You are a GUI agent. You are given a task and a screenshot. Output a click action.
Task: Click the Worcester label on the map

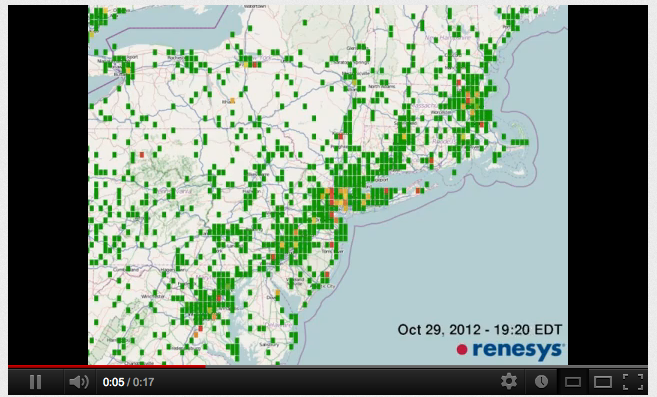441,112
